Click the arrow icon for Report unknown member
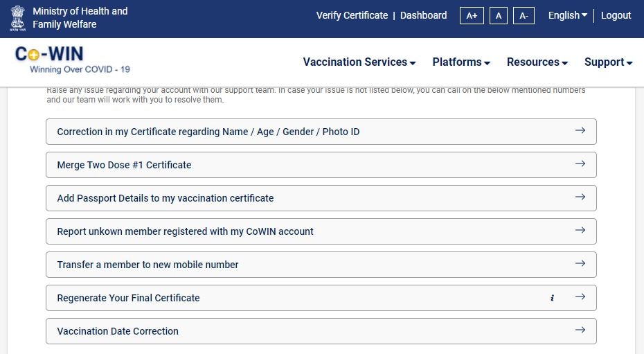644x354 pixels. [580, 231]
